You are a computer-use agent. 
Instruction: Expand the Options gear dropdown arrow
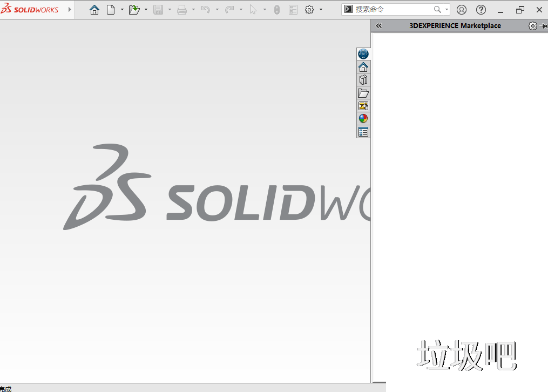coord(321,10)
